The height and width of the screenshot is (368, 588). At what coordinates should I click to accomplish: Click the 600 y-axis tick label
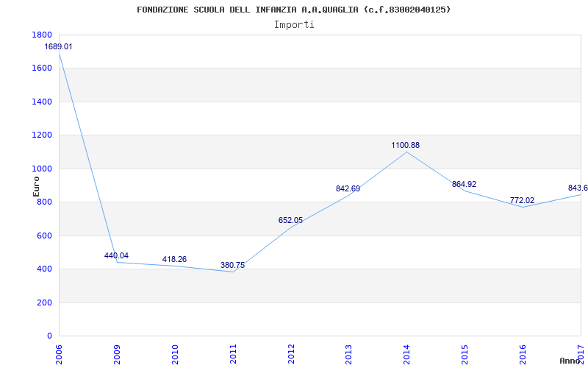(45, 236)
